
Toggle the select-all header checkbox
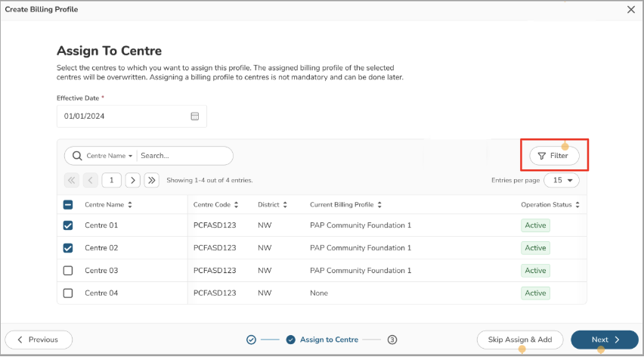point(68,205)
